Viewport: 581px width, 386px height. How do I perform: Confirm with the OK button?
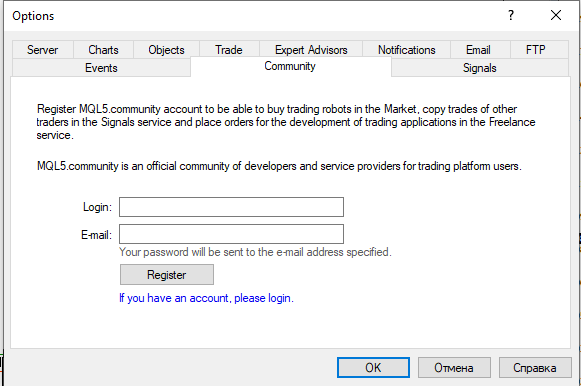coord(373,367)
